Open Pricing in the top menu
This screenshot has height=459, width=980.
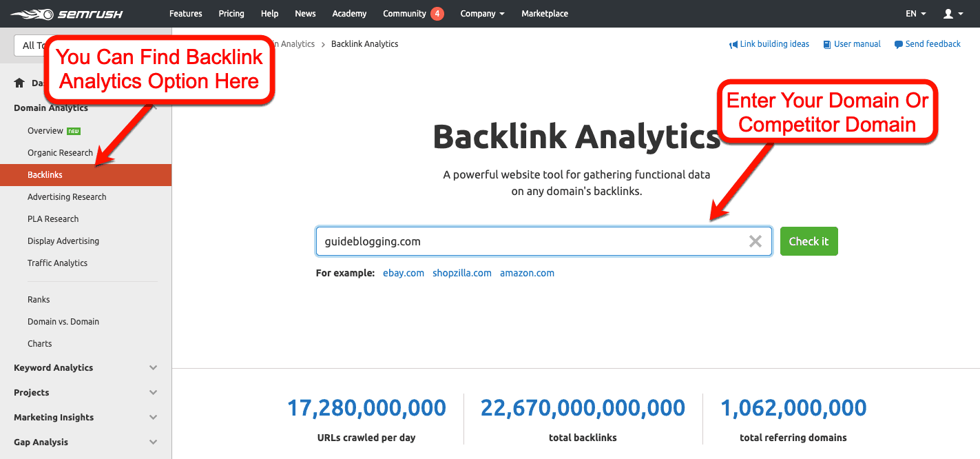(x=231, y=14)
